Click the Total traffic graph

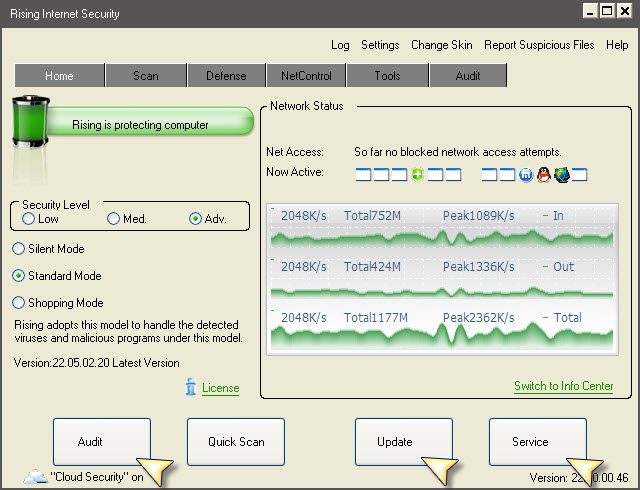click(442, 337)
